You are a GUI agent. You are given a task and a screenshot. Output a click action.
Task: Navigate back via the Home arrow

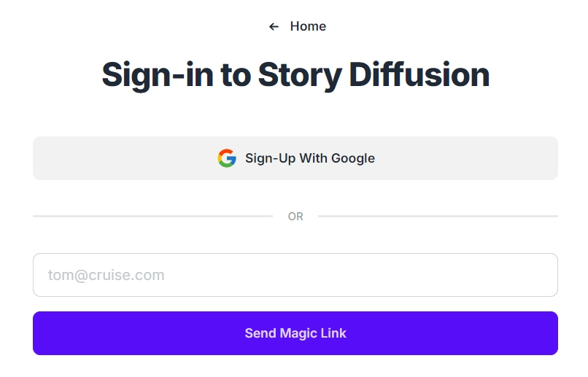[274, 27]
